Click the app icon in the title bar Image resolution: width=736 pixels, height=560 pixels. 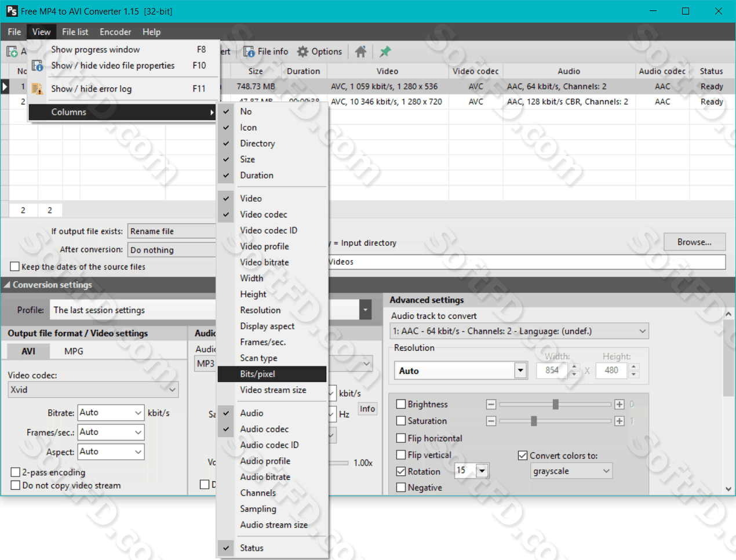(12, 11)
